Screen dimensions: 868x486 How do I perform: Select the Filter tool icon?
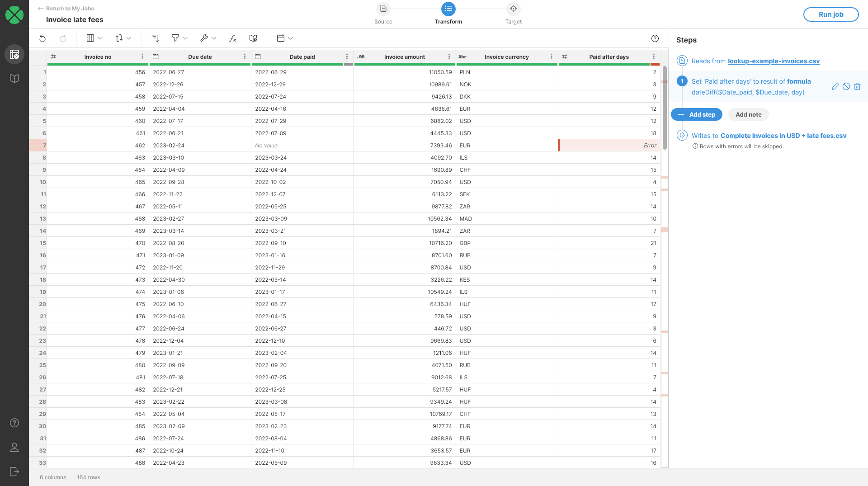point(175,38)
